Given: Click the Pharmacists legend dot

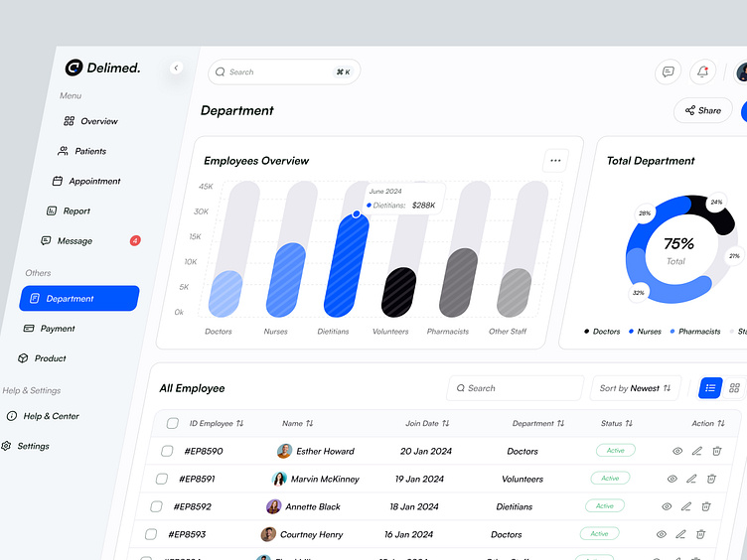Looking at the screenshot, I should click(672, 332).
